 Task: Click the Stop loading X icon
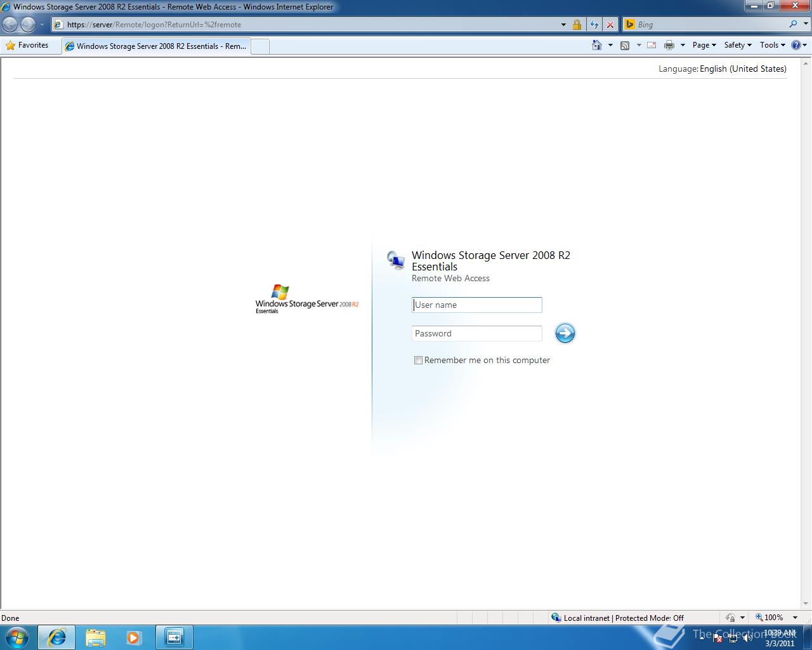point(610,25)
